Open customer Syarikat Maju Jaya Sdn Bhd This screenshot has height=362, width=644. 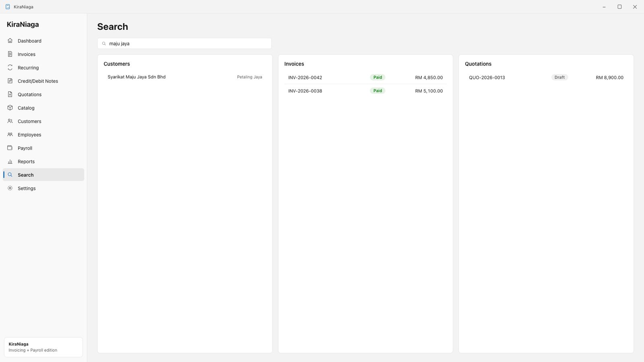[185, 77]
